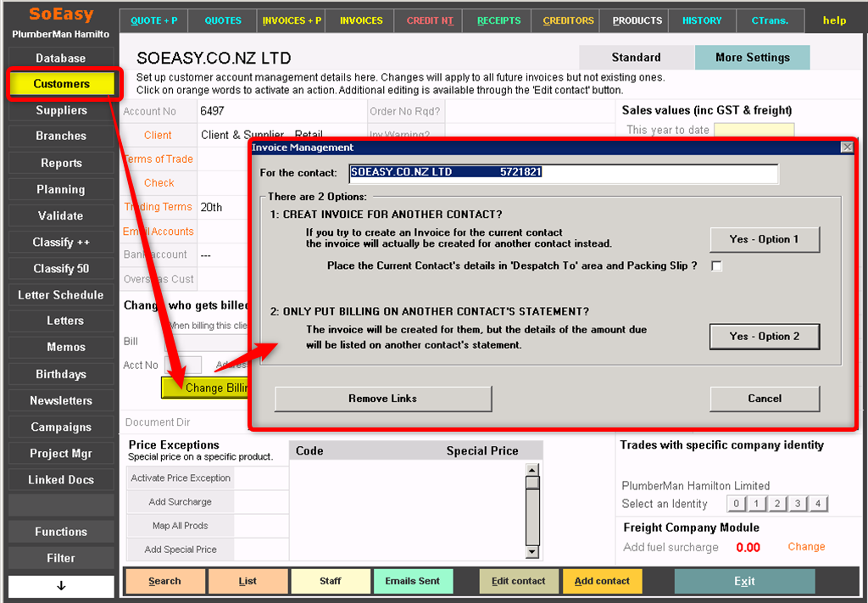Click price list scrollbar down arrow

(532, 551)
